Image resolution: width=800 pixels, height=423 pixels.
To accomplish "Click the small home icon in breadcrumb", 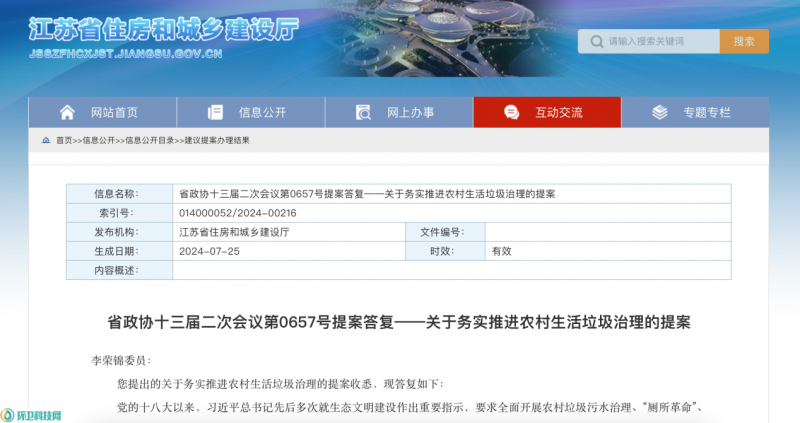I will pyautogui.click(x=45, y=141).
